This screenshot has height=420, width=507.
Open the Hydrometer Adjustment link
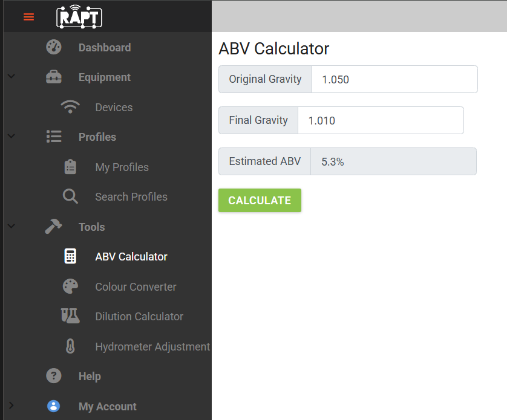152,347
